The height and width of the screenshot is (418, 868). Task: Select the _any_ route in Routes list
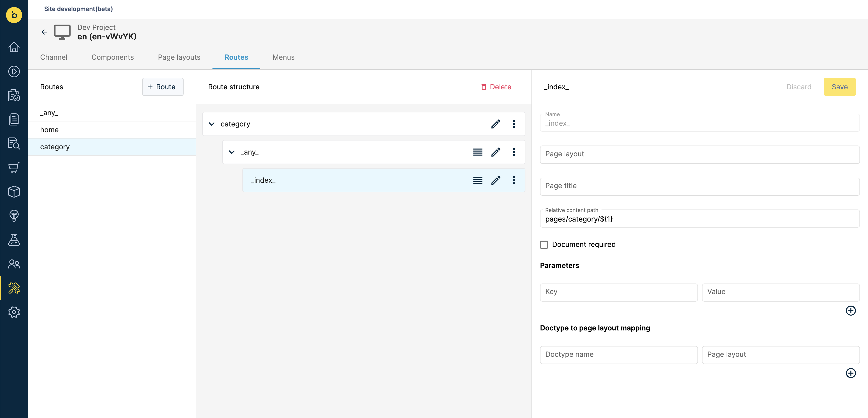[112, 113]
